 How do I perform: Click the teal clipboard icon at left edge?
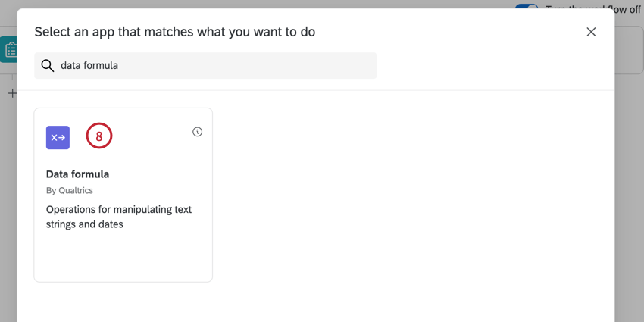pos(9,50)
